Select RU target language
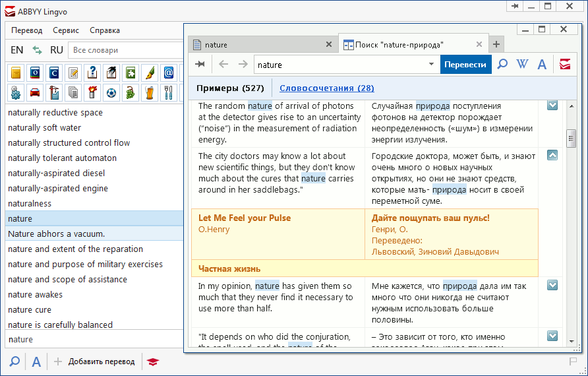The width and height of the screenshot is (588, 376). (57, 50)
